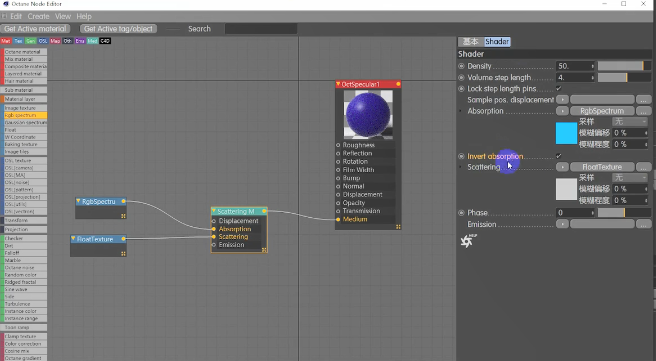Open the Scattering texture arrow menu
This screenshot has width=656, height=361.
click(562, 167)
